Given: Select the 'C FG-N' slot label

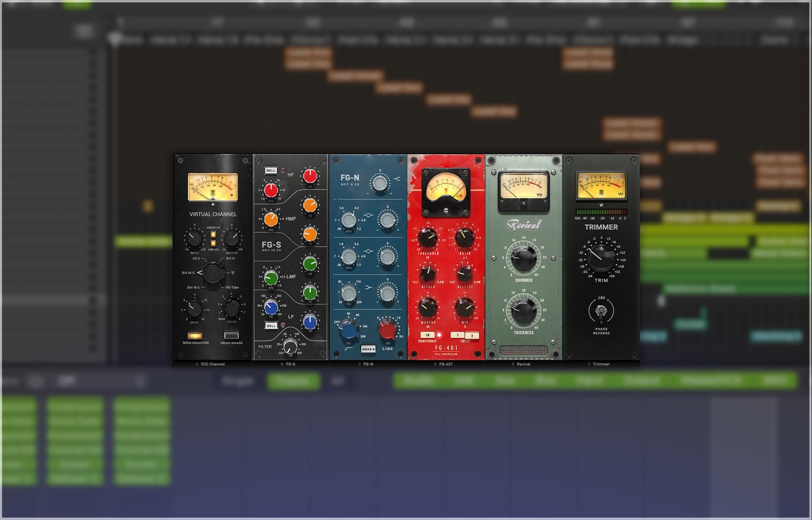Looking at the screenshot, I should (366, 364).
